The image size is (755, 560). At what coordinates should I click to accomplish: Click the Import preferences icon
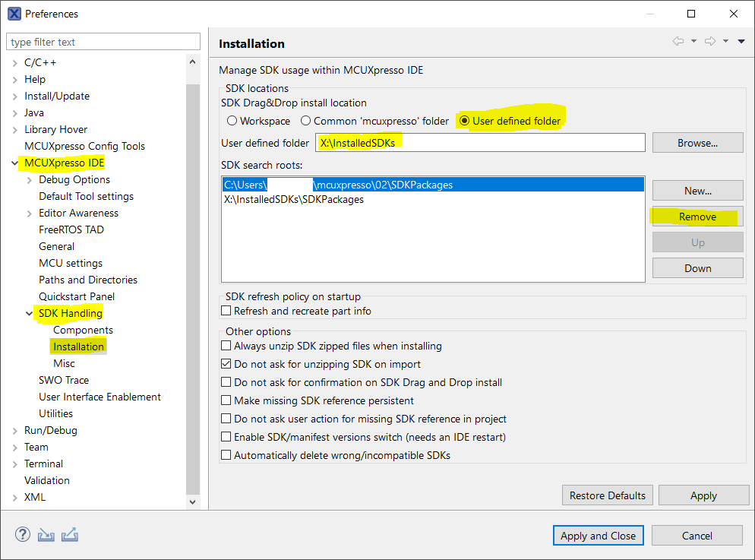(46, 534)
